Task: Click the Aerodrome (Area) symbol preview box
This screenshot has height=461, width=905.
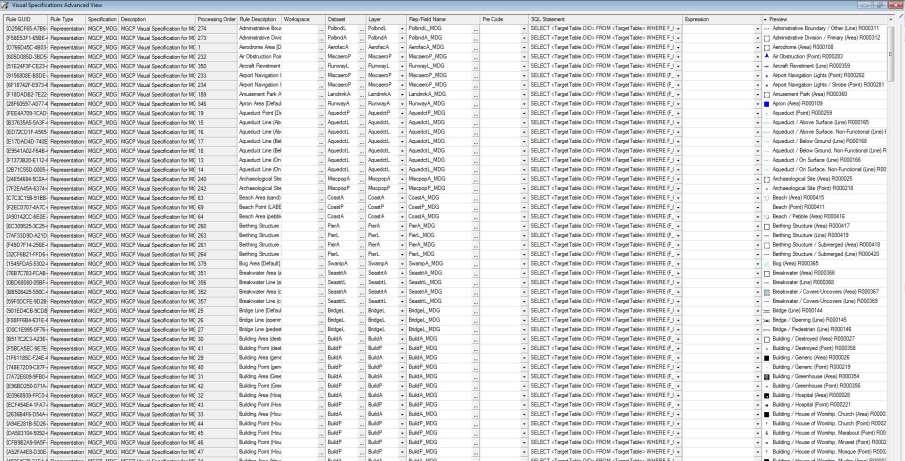Action: point(766,47)
